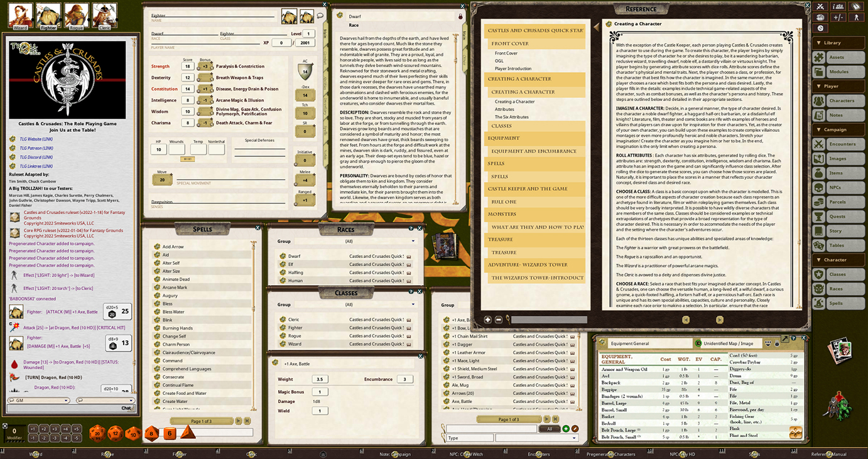
Task: Grab the d8 die
Action: pyautogui.click(x=151, y=433)
